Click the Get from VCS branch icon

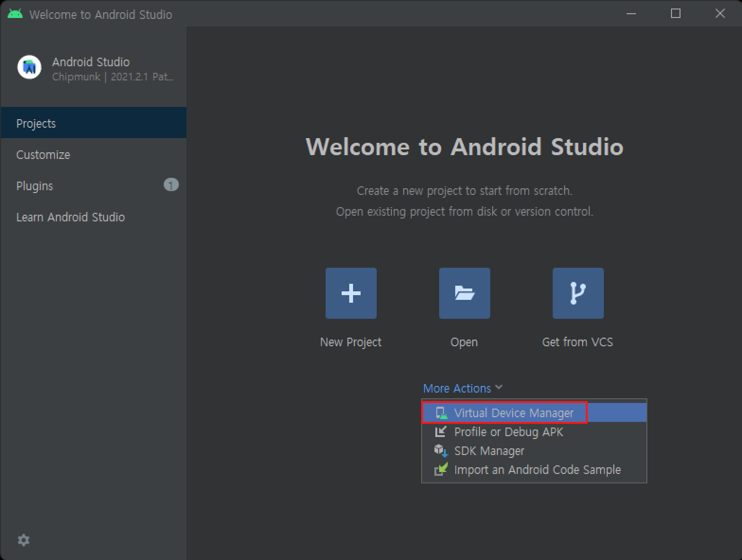[x=578, y=293]
